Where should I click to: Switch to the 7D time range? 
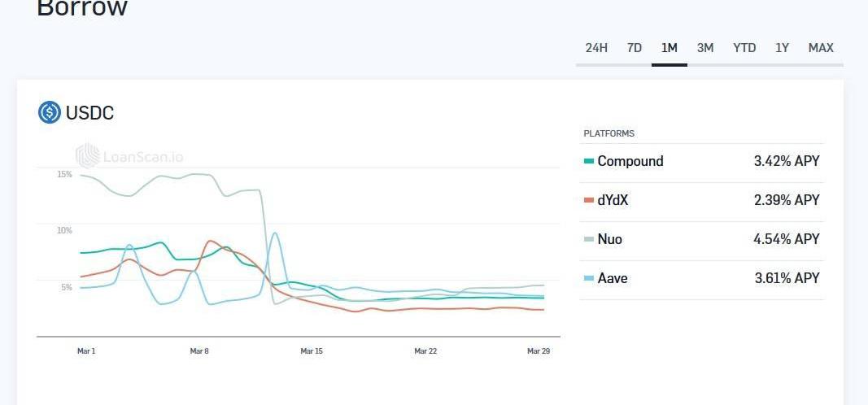coord(635,48)
